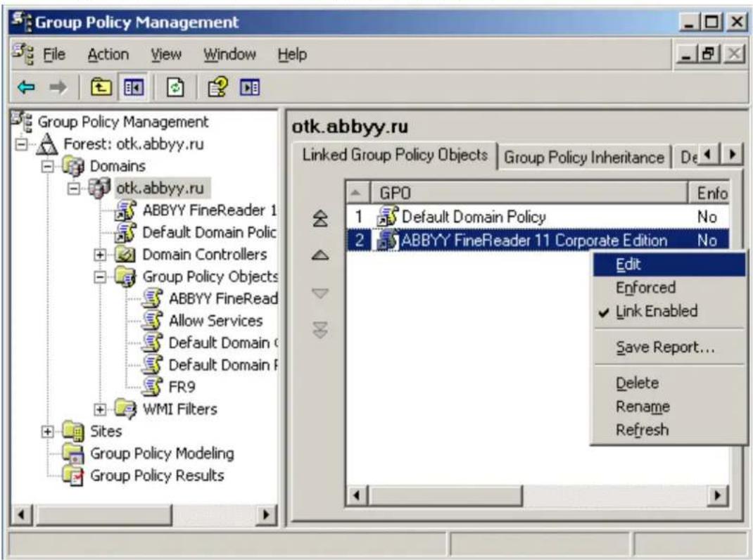
Task: Select the Group Policy Objects container
Action: pyautogui.click(x=210, y=276)
